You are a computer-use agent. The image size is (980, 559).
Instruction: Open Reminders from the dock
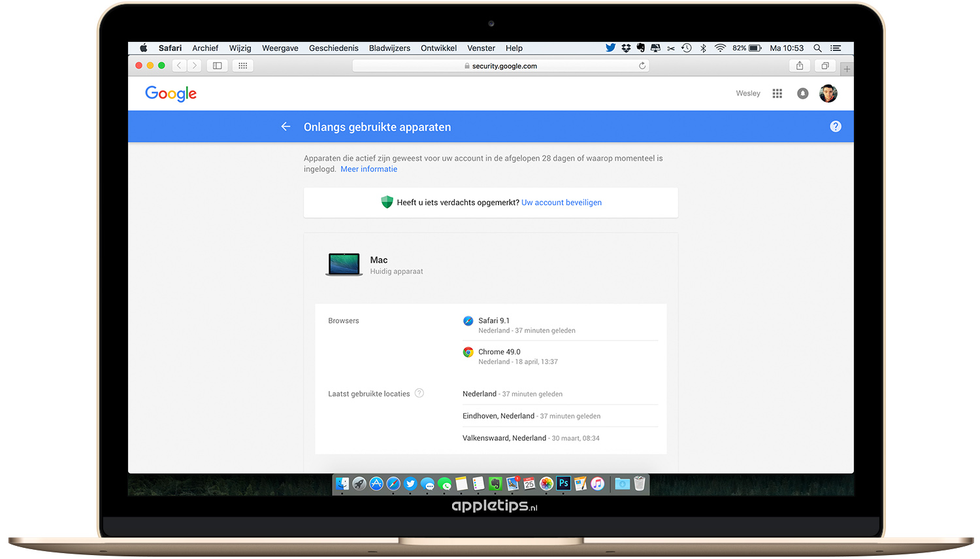click(478, 483)
